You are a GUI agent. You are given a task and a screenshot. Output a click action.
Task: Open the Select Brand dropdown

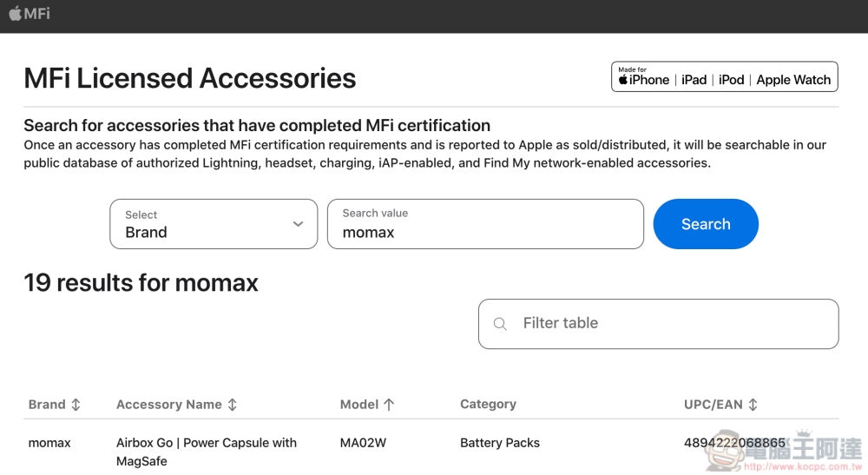click(x=214, y=224)
